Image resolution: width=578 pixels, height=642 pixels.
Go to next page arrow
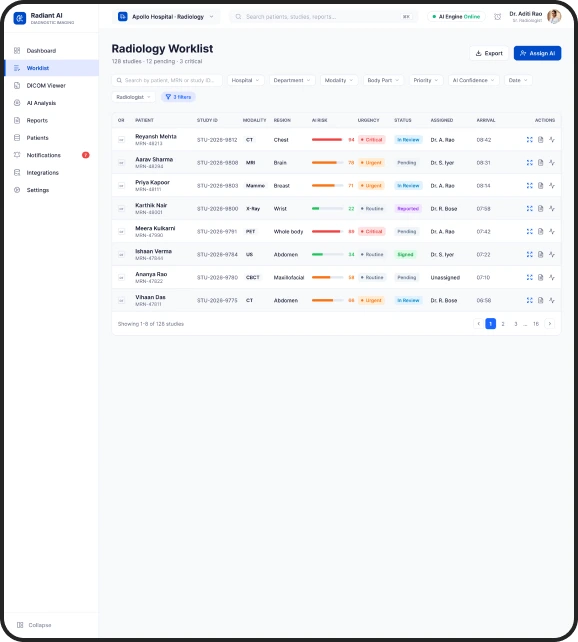coord(550,323)
